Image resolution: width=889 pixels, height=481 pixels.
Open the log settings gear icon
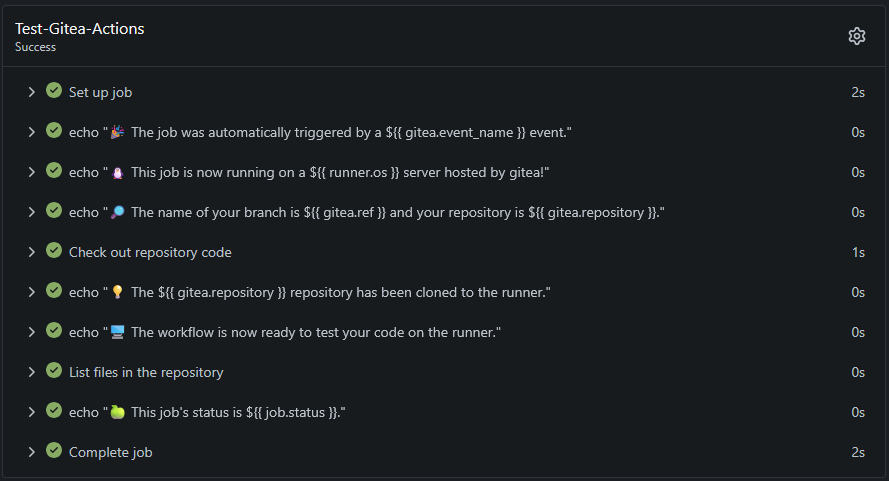pos(856,36)
